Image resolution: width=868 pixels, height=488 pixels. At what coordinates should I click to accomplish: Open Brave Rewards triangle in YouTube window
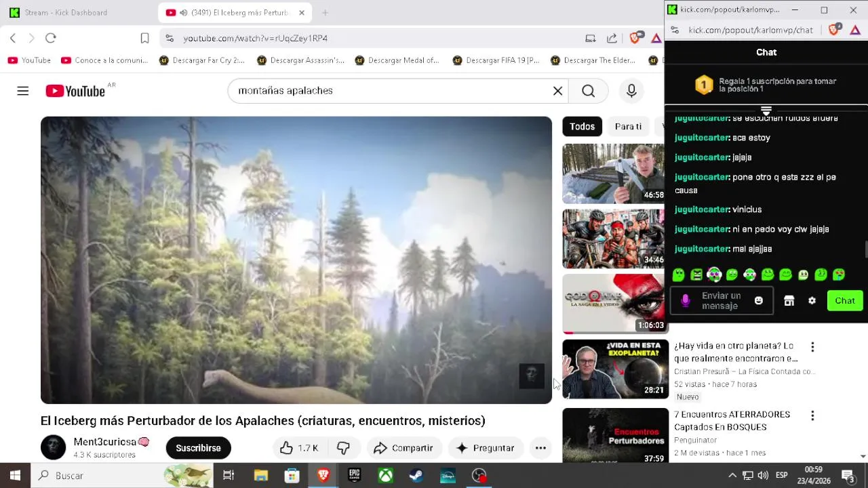click(x=656, y=38)
